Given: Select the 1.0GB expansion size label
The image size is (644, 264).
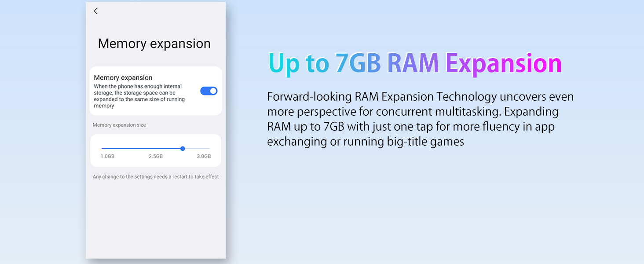Looking at the screenshot, I should pos(107,157).
